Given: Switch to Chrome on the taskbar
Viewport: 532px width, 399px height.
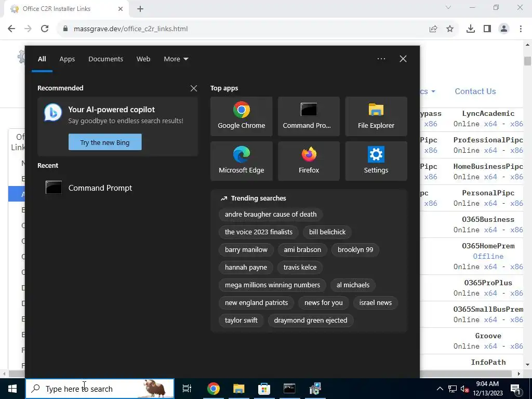Looking at the screenshot, I should click(214, 389).
